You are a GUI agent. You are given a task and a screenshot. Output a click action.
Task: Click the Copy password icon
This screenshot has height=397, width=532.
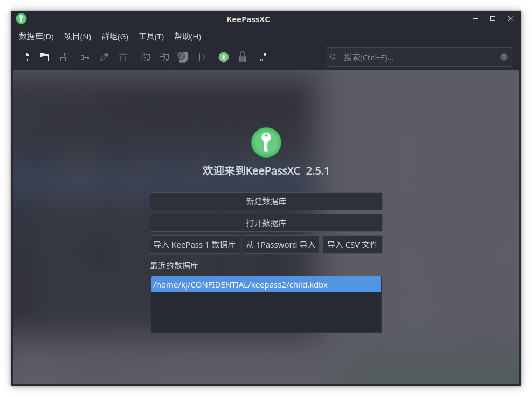point(164,57)
